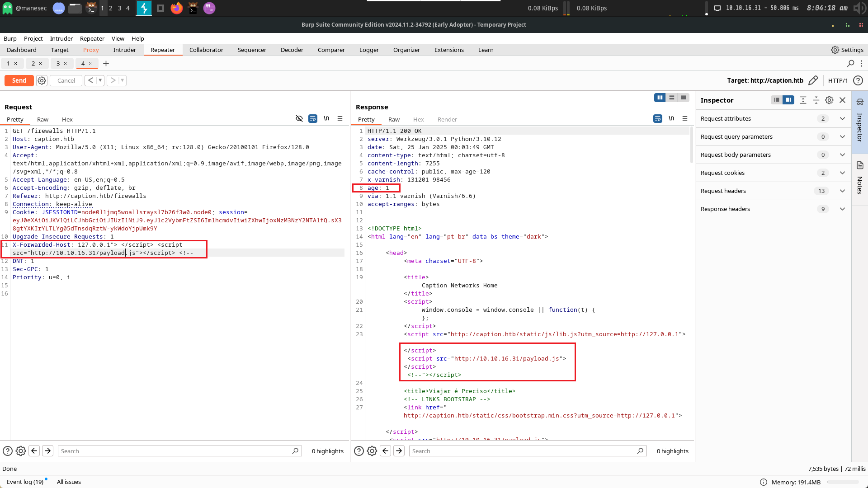The width and height of the screenshot is (868, 488).
Task: Dock Inspector layout to right
Action: click(788, 100)
